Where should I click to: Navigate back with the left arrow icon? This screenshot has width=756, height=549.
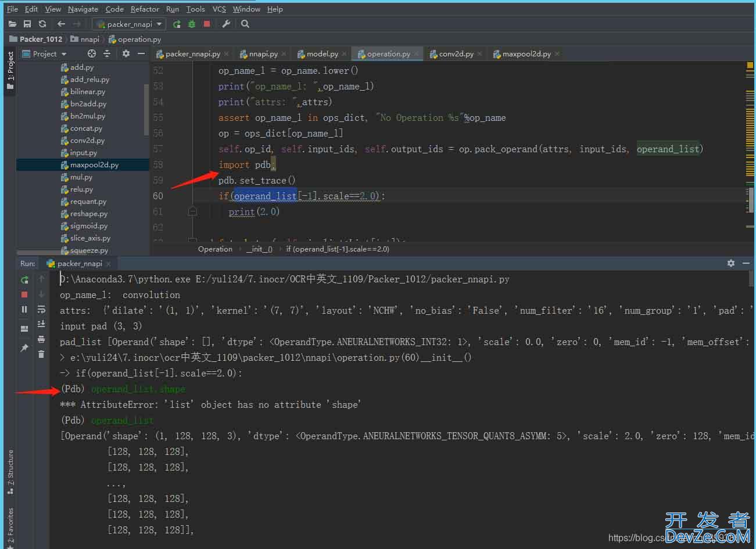coord(62,24)
